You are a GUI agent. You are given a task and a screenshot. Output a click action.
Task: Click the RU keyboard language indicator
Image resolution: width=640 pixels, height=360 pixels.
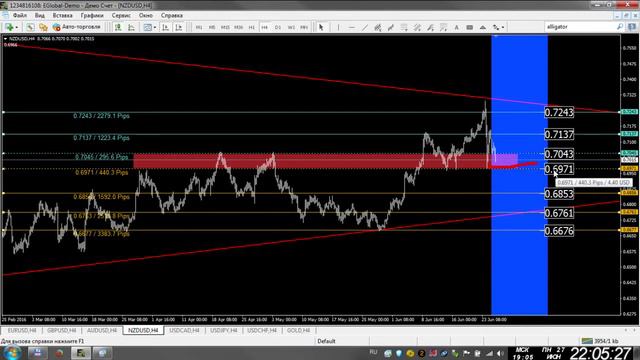point(373,352)
